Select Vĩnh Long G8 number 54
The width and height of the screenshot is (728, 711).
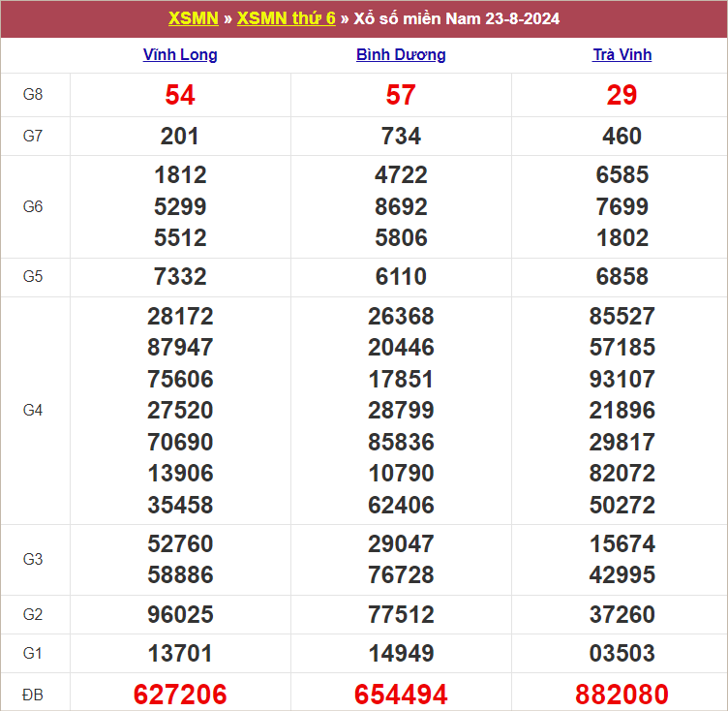(x=180, y=95)
